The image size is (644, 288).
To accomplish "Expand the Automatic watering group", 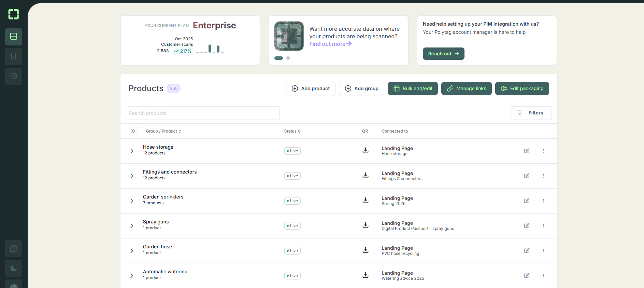I will (x=132, y=276).
